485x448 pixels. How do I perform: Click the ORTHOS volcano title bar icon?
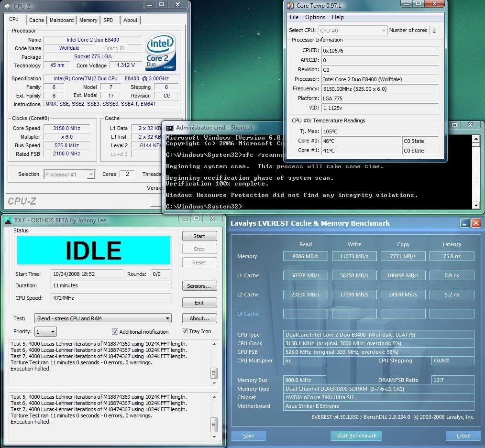tap(8, 220)
